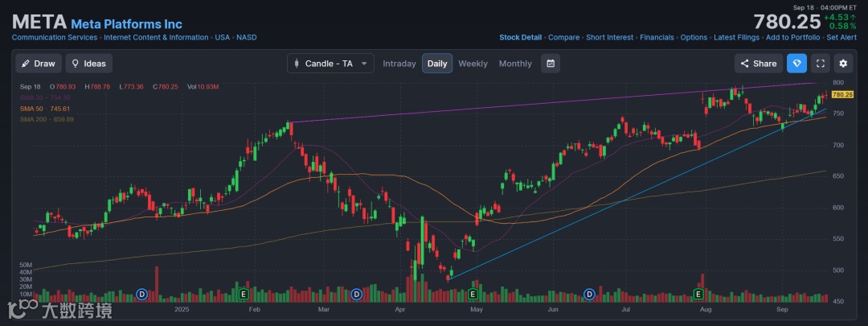Toggle fullscreen chart mode

pos(820,64)
